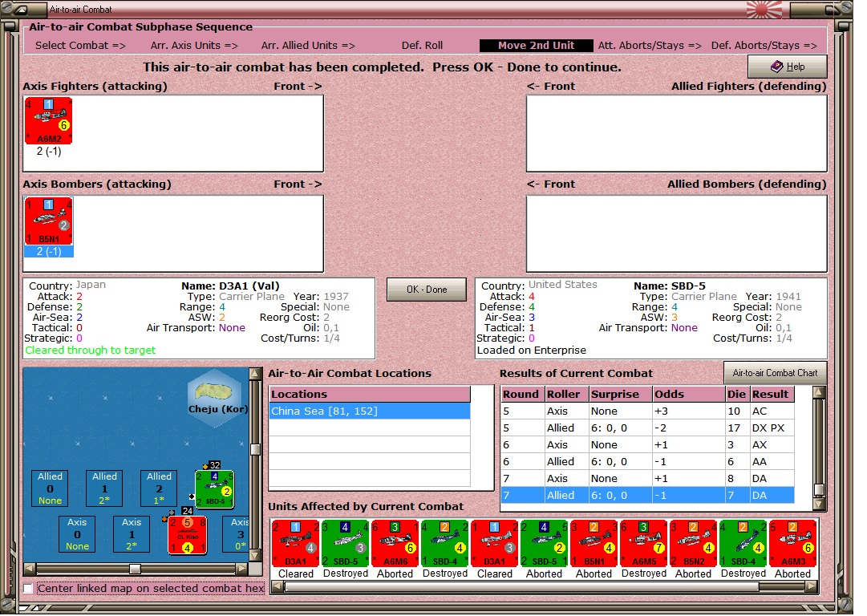Open the Help button

coord(788,67)
